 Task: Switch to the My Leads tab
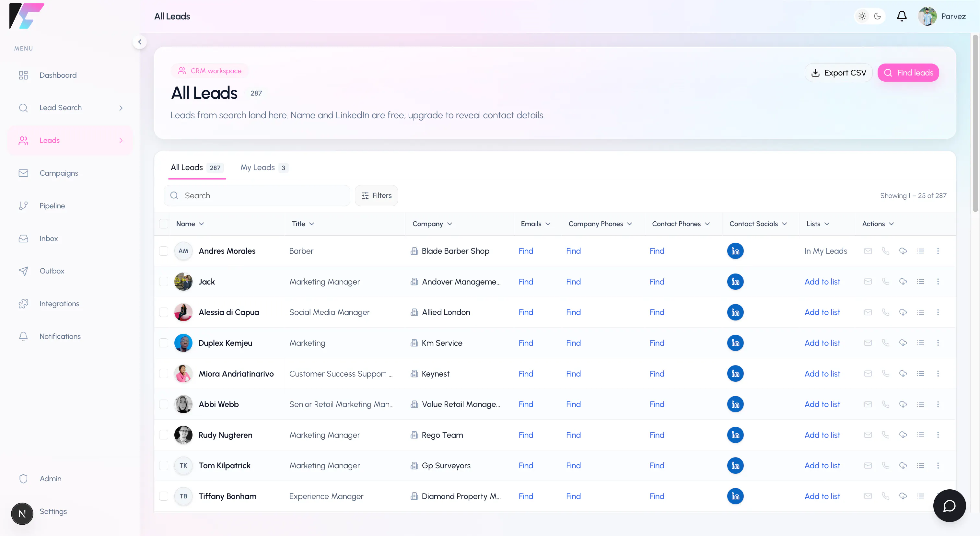(264, 168)
